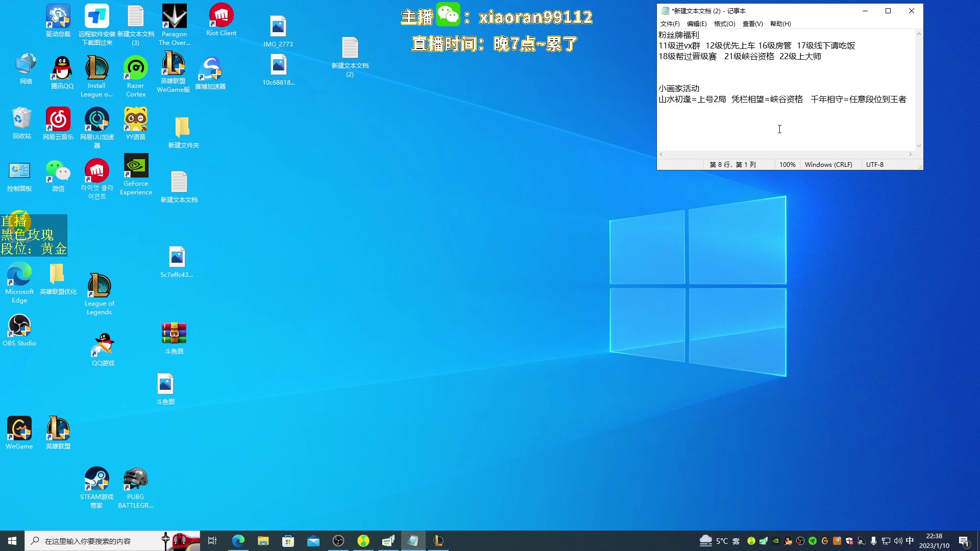The width and height of the screenshot is (980, 551).
Task: Open the 腾讯QQ desktop icon
Action: click(62, 69)
